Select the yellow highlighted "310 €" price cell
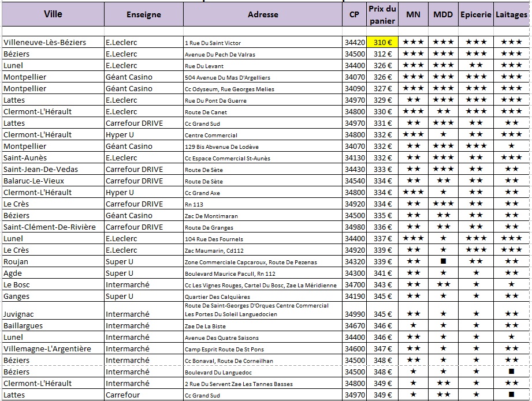This screenshot has width=532, height=401. point(382,42)
